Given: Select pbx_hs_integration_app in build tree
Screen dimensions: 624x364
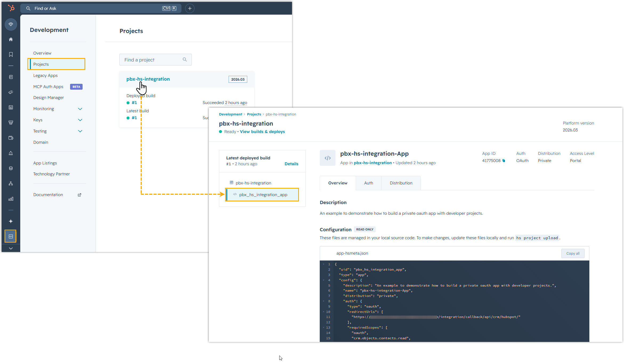Looking at the screenshot, I should (262, 195).
